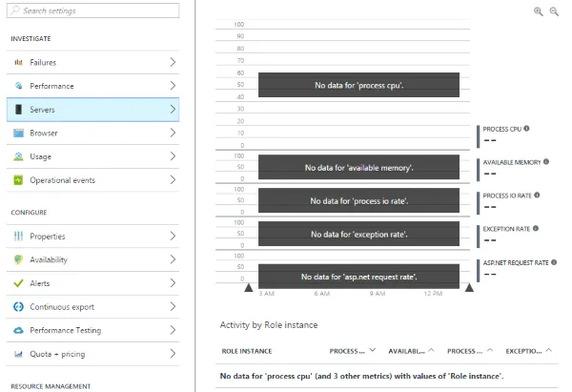Click the Browser icon in sidebar
The height and width of the screenshot is (392, 572).
(19, 134)
